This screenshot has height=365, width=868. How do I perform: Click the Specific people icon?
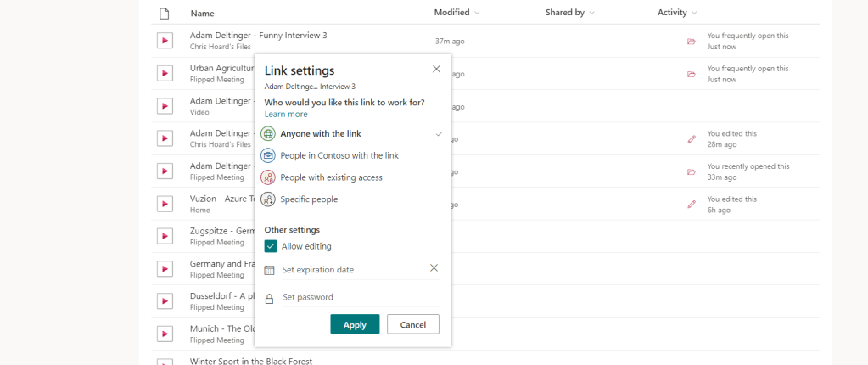point(268,199)
